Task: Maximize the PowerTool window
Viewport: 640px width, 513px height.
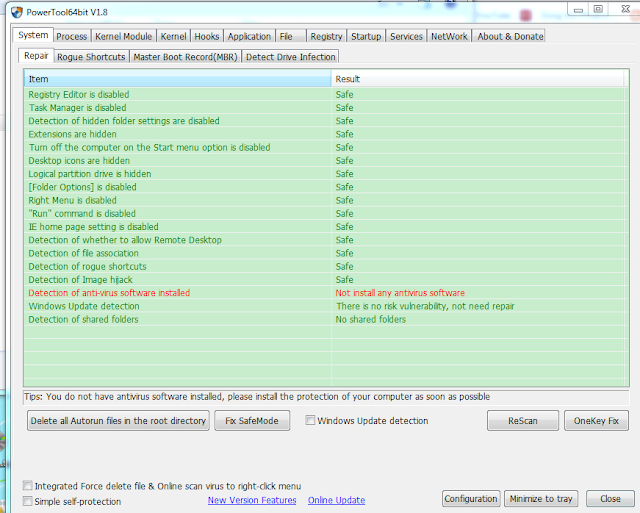Action: [598, 9]
